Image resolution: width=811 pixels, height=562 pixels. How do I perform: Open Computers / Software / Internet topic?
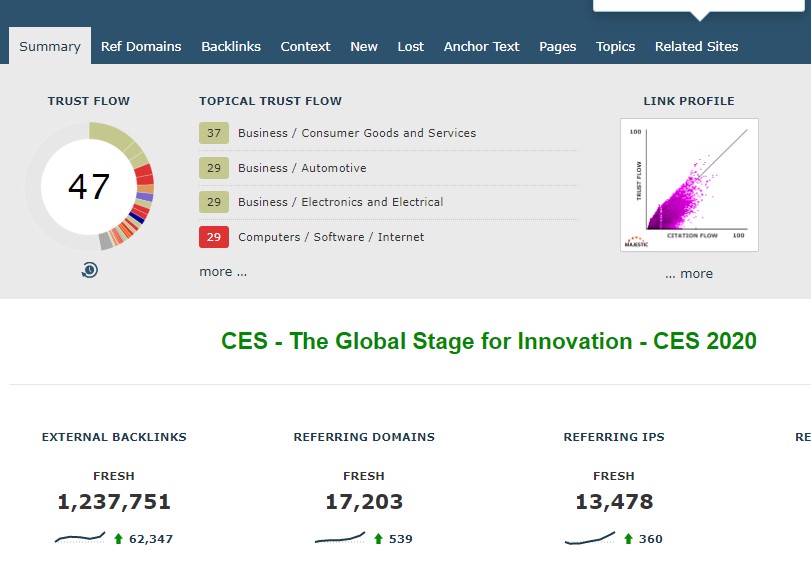click(331, 237)
